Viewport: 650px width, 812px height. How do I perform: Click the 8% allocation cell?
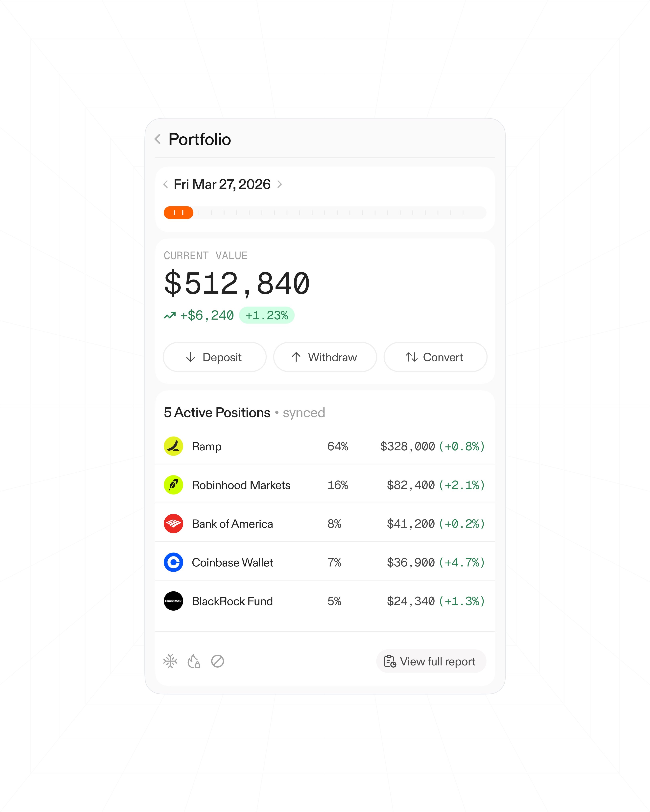(334, 524)
